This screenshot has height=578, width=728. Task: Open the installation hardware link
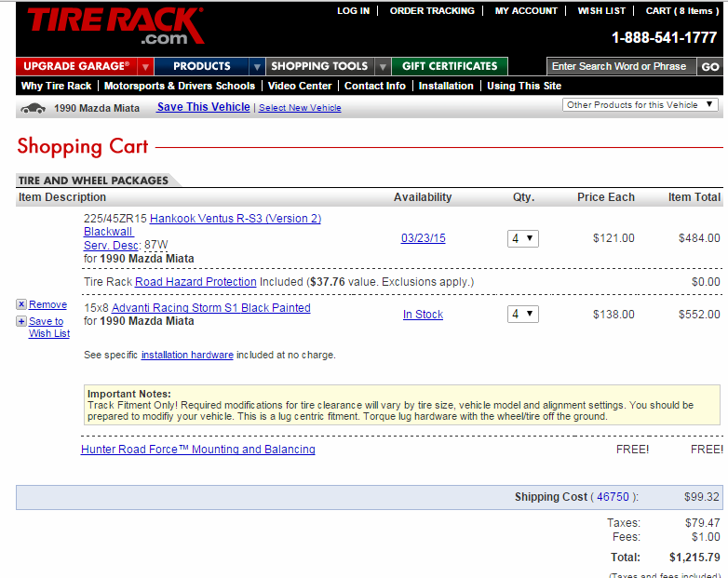tap(187, 355)
